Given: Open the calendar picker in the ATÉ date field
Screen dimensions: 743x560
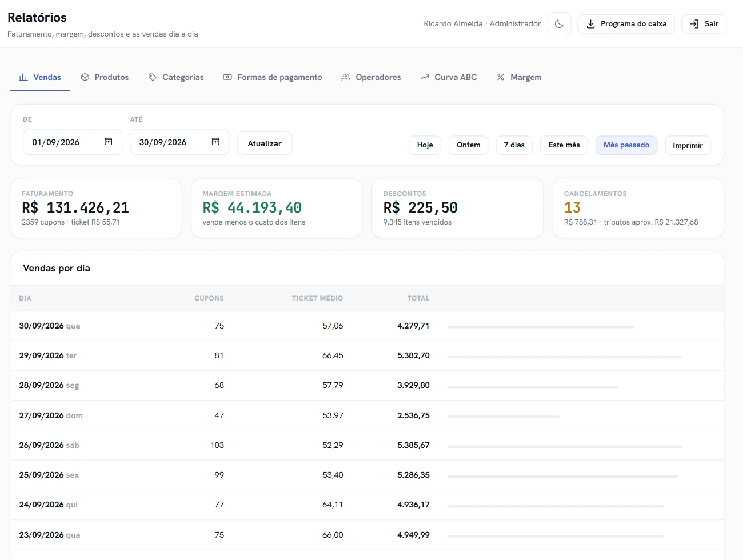Looking at the screenshot, I should 215,142.
